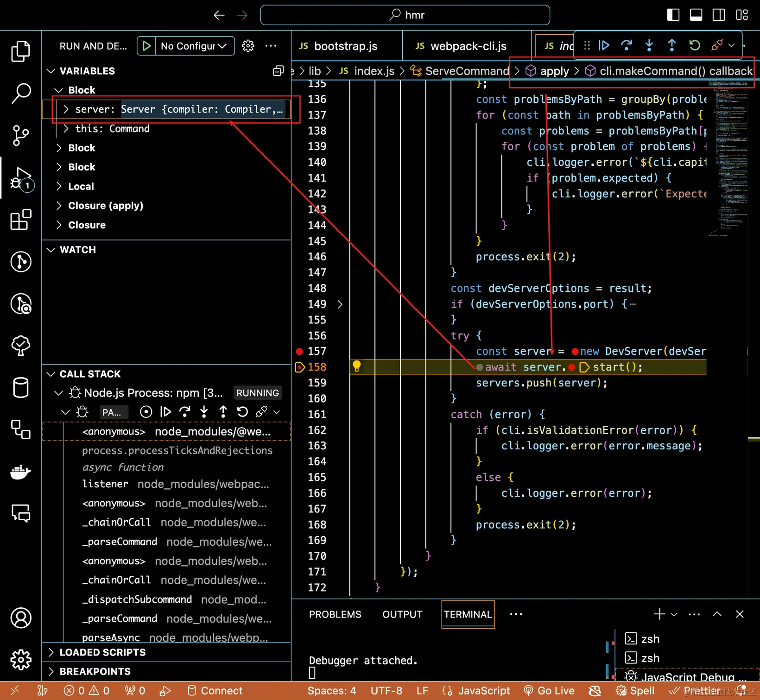The width and height of the screenshot is (760, 700).
Task: Start debugging with green play button
Action: point(146,46)
